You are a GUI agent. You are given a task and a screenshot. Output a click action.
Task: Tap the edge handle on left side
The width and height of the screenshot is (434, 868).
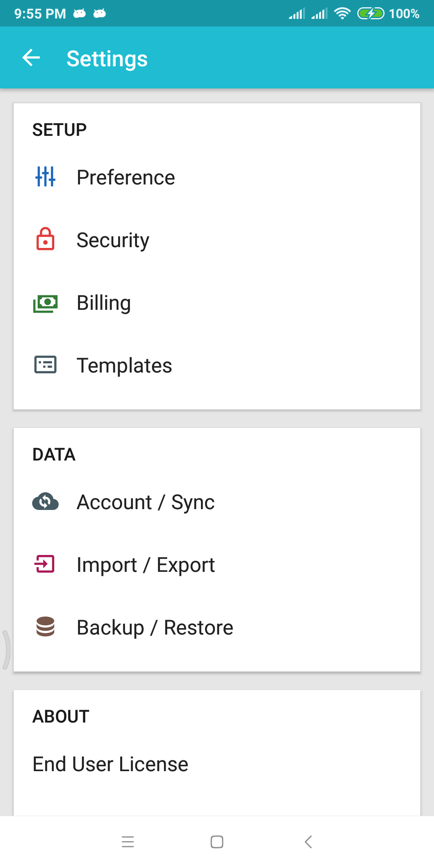pyautogui.click(x=6, y=650)
